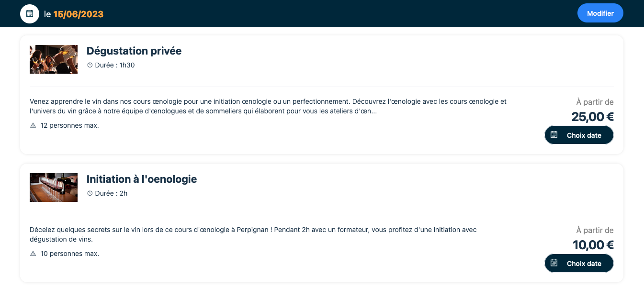Click the 12 personnes max. label
The image size is (644, 288).
[x=70, y=125]
